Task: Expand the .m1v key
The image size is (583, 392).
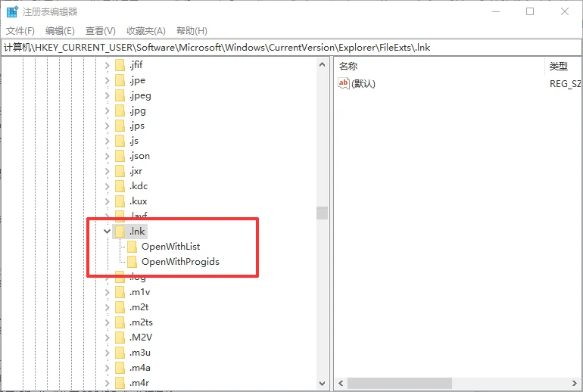Action: pos(107,292)
